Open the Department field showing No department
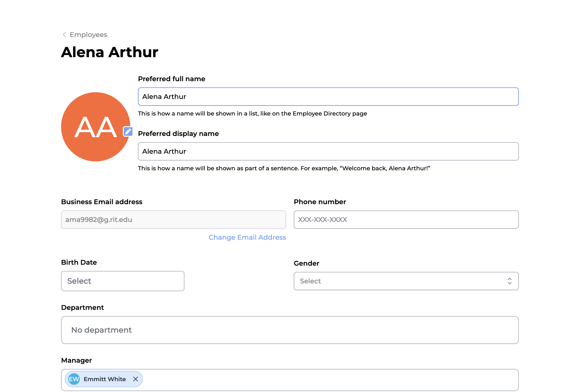The width and height of the screenshot is (576, 392). (x=289, y=330)
